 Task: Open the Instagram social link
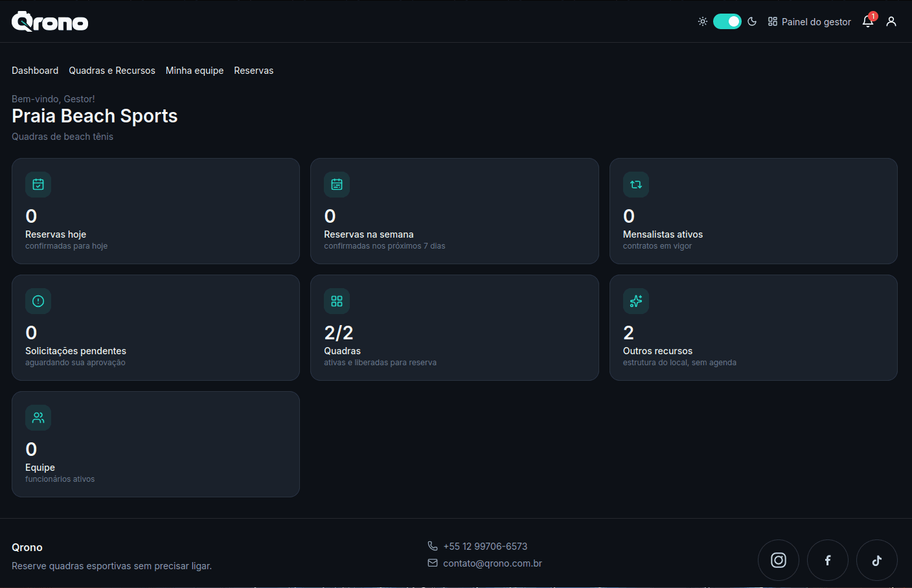[x=779, y=560]
